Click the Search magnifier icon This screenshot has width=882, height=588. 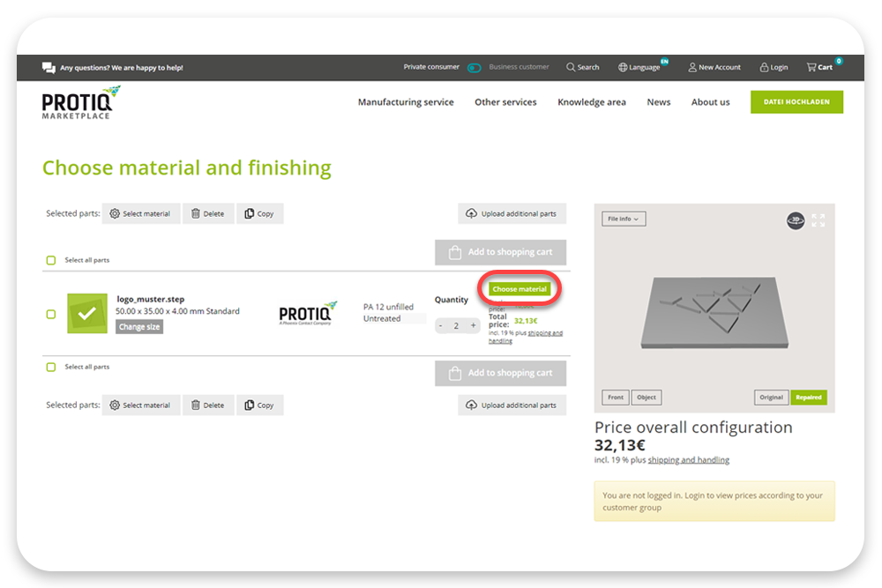coord(572,67)
